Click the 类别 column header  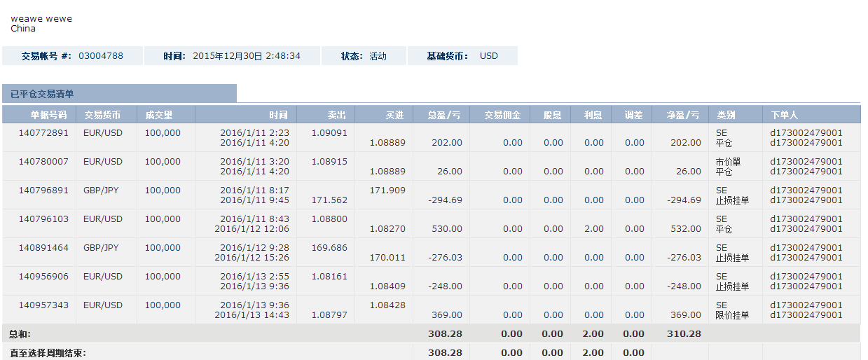click(x=726, y=115)
